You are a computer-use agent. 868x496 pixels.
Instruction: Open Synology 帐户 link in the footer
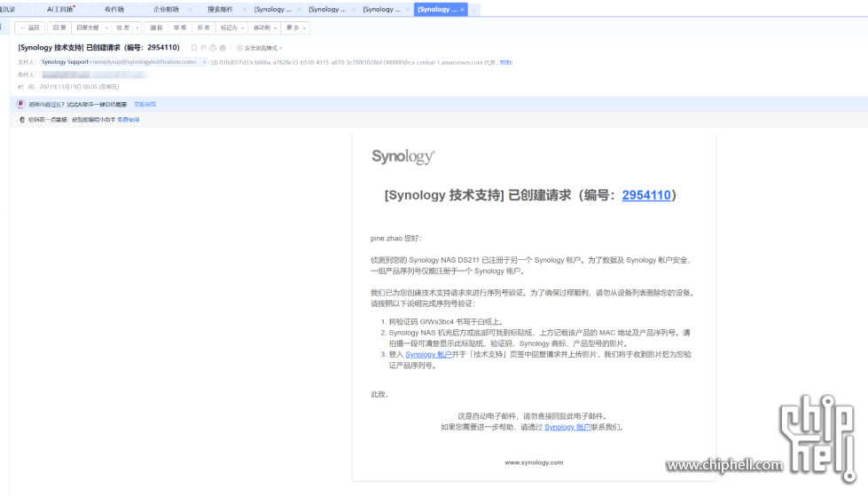[567, 428]
